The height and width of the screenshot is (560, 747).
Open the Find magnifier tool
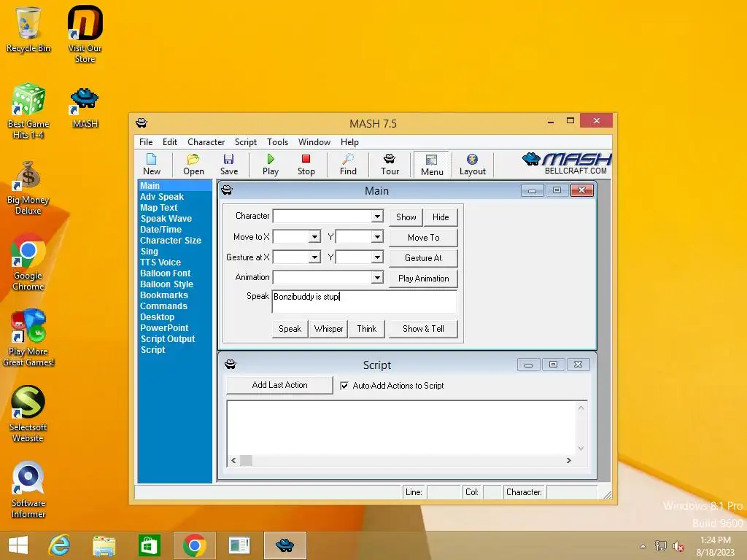coord(348,164)
